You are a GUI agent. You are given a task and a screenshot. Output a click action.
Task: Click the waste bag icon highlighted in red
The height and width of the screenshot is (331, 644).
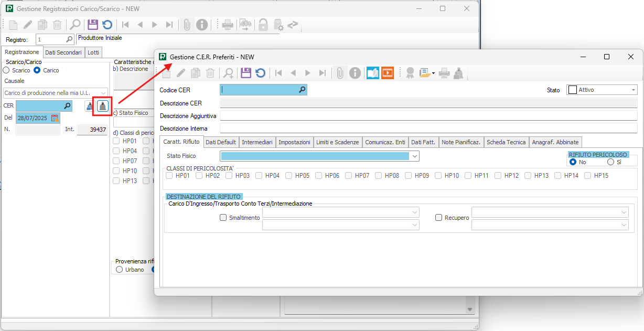(103, 106)
